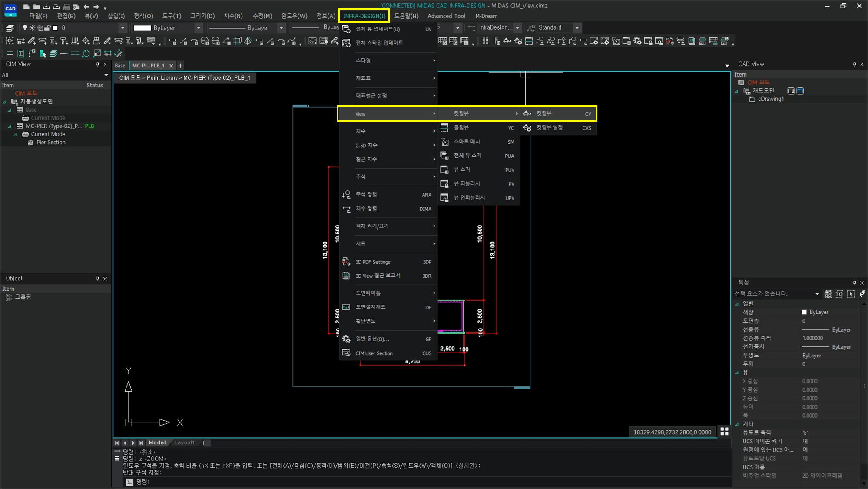Open the InfraDesign dimension style dropdown
Image resolution: width=868 pixels, height=489 pixels.
pos(517,27)
